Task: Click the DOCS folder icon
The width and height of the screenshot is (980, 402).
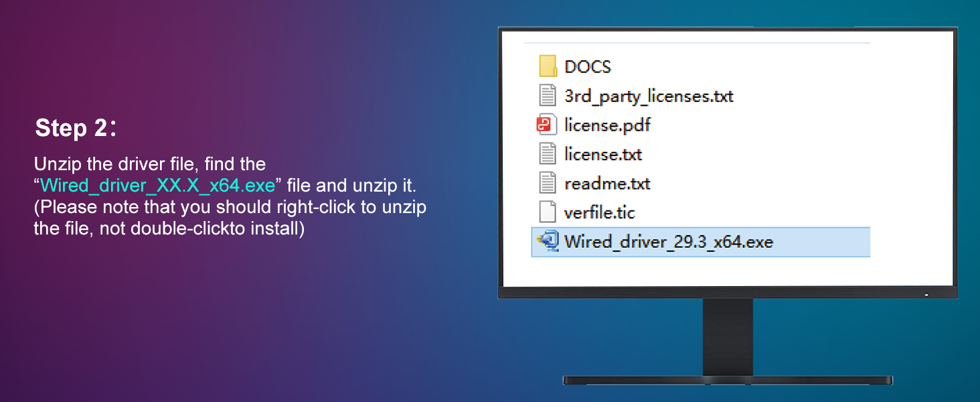Action: click(x=548, y=66)
